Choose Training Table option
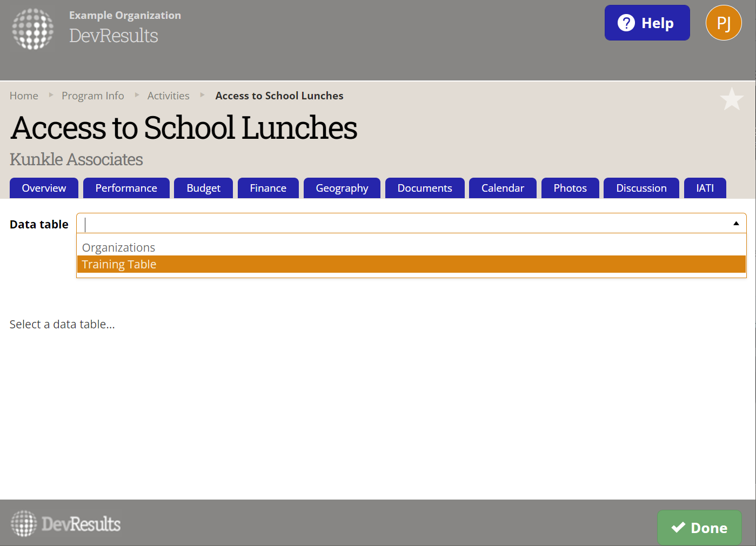Screen dimensions: 756x546 pyautogui.click(x=411, y=264)
